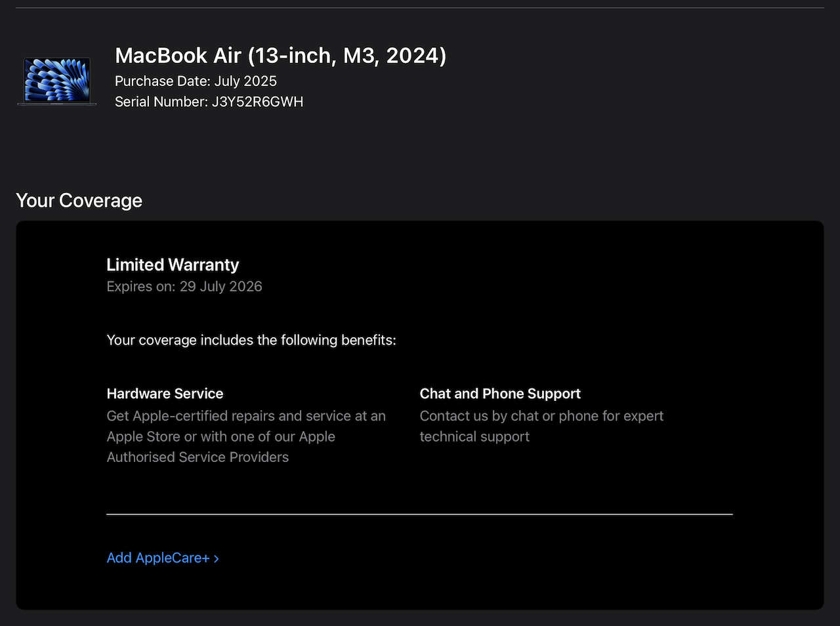Click the 'Contact us by chat or phone' description
The height and width of the screenshot is (626, 840).
coord(541,427)
